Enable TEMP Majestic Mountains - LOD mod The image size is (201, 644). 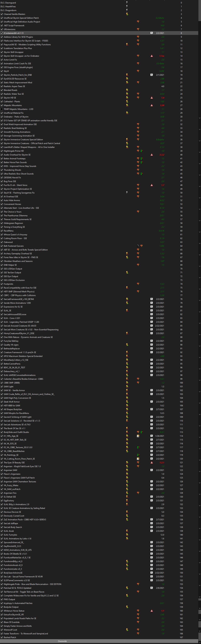[2, 109]
